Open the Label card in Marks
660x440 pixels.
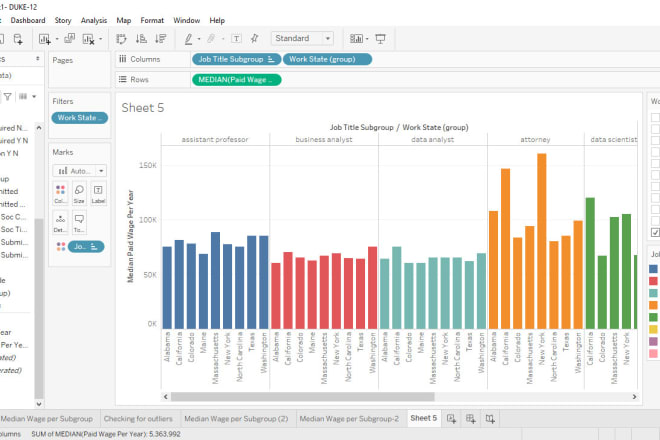click(98, 194)
